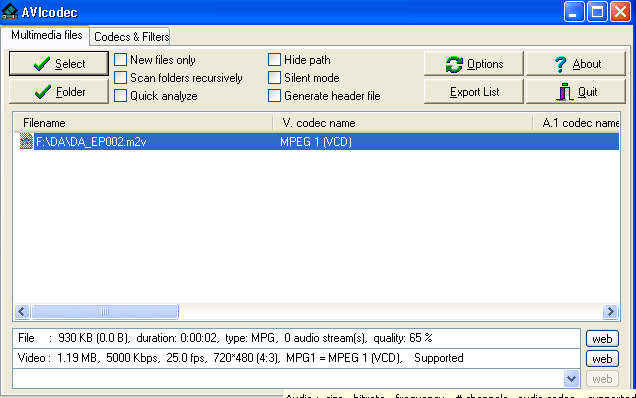636x398 pixels.
Task: Click the Export List button
Action: pyautogui.click(x=474, y=92)
